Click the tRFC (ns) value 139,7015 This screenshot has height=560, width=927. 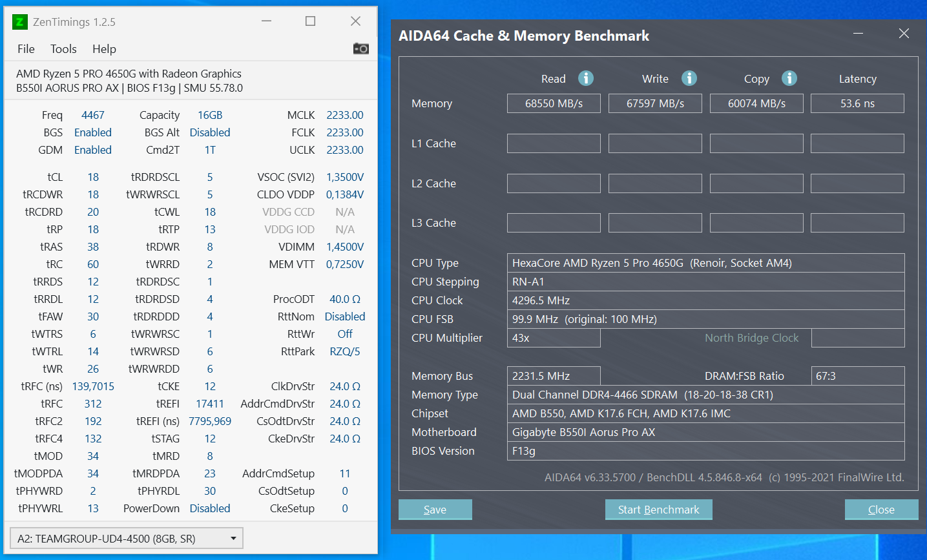93,386
